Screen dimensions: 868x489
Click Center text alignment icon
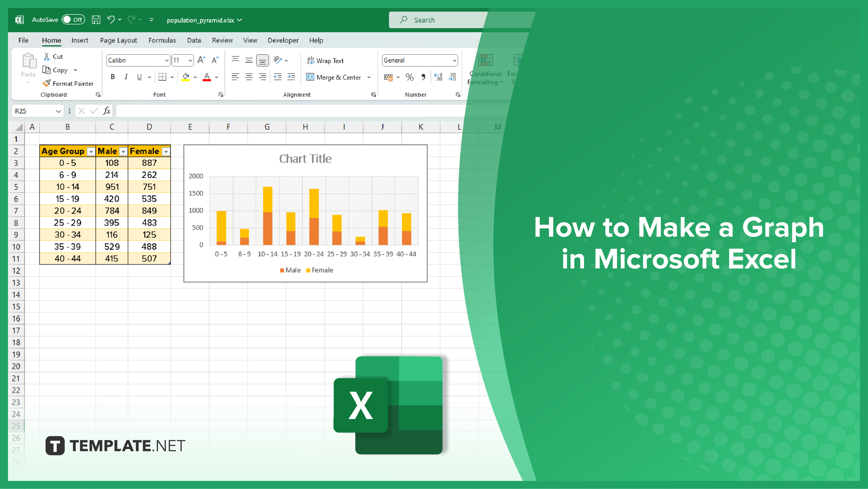[249, 77]
